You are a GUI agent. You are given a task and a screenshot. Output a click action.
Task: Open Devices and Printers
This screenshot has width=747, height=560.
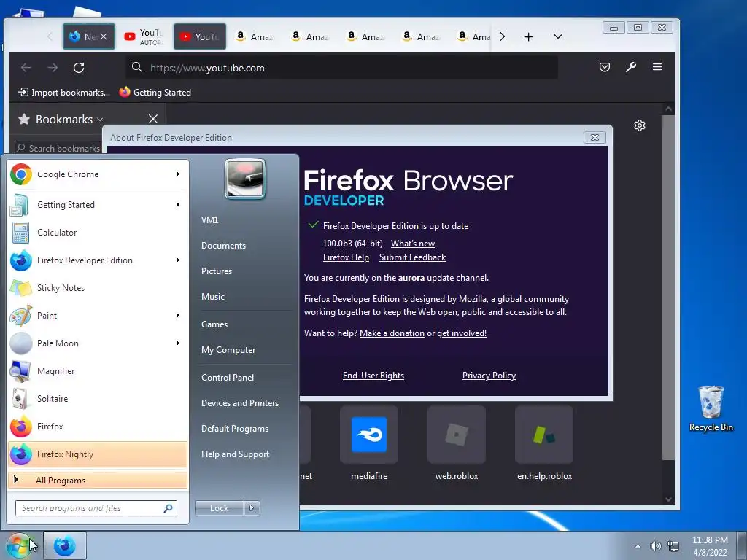[x=240, y=402]
